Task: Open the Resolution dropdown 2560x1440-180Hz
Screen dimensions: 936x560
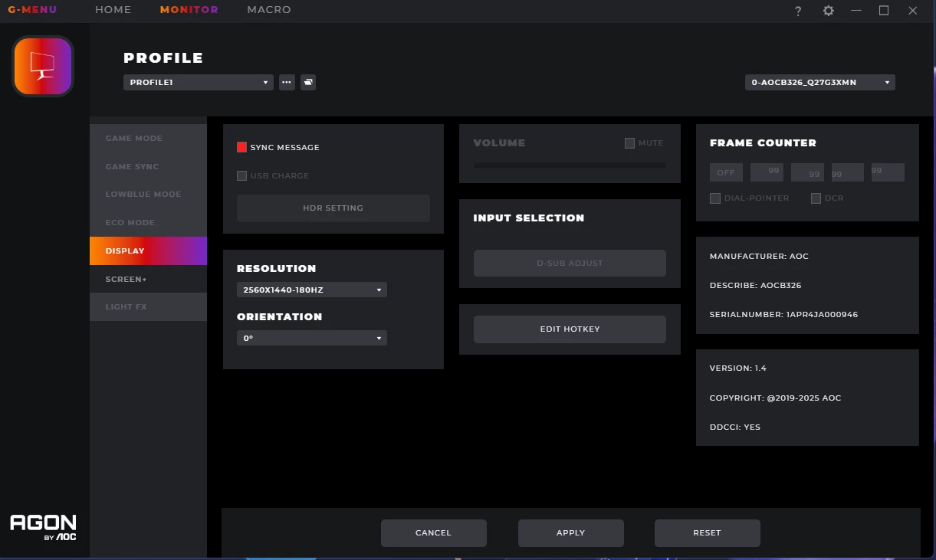Action: pos(312,290)
